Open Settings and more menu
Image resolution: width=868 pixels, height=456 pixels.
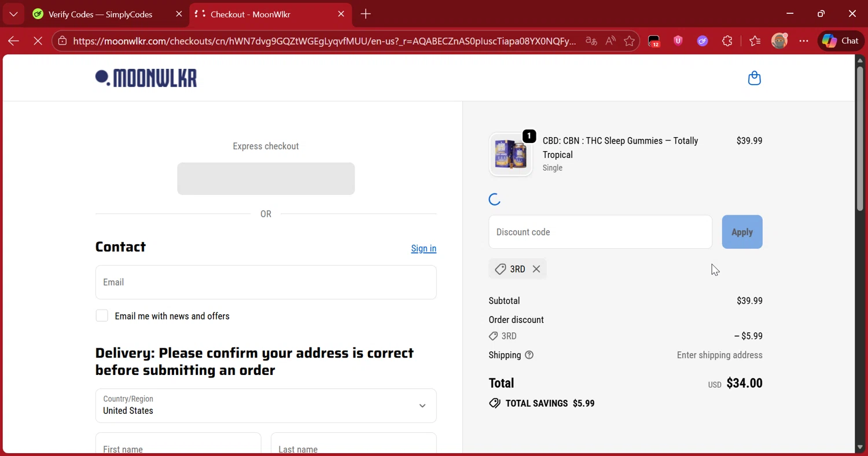(804, 41)
